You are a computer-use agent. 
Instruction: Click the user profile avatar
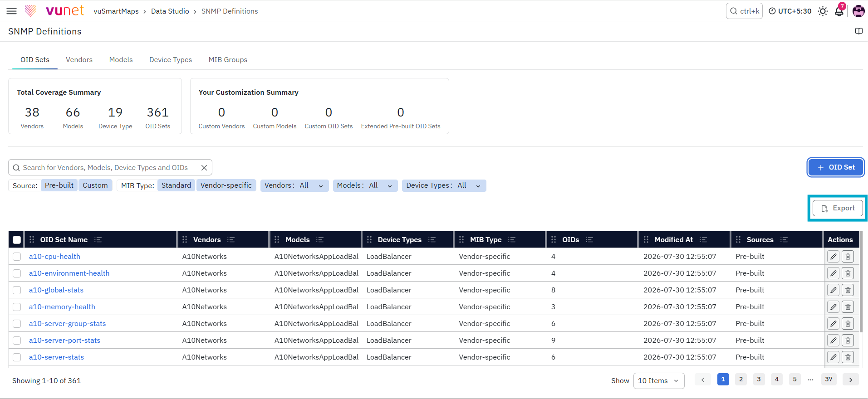858,11
